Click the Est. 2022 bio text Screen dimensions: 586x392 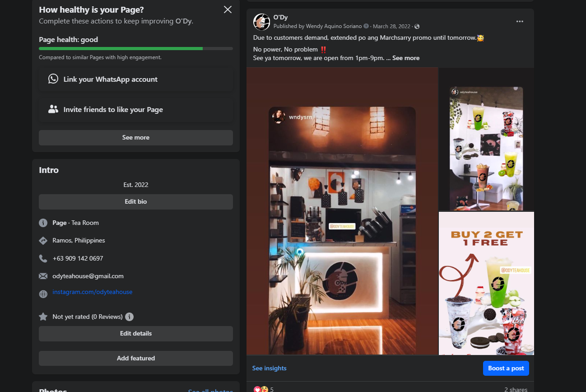136,185
